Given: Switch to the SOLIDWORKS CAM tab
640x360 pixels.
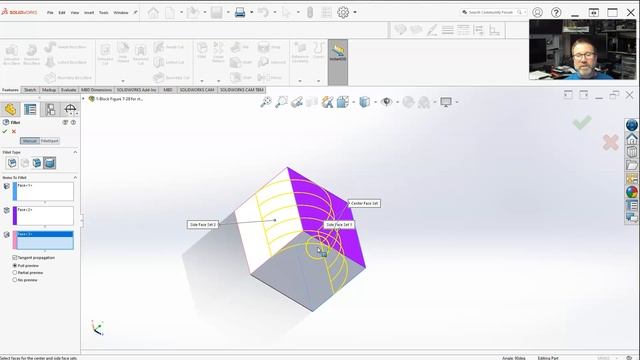Looking at the screenshot, I should tap(197, 90).
